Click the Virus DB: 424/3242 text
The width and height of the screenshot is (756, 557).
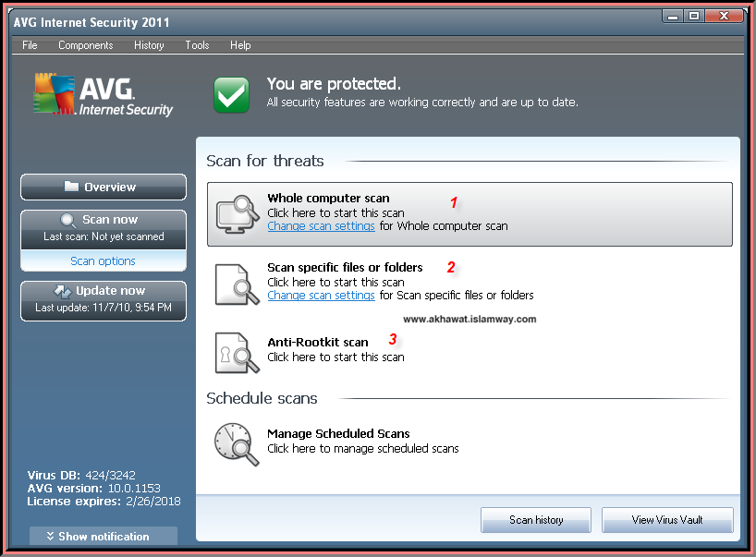[81, 475]
